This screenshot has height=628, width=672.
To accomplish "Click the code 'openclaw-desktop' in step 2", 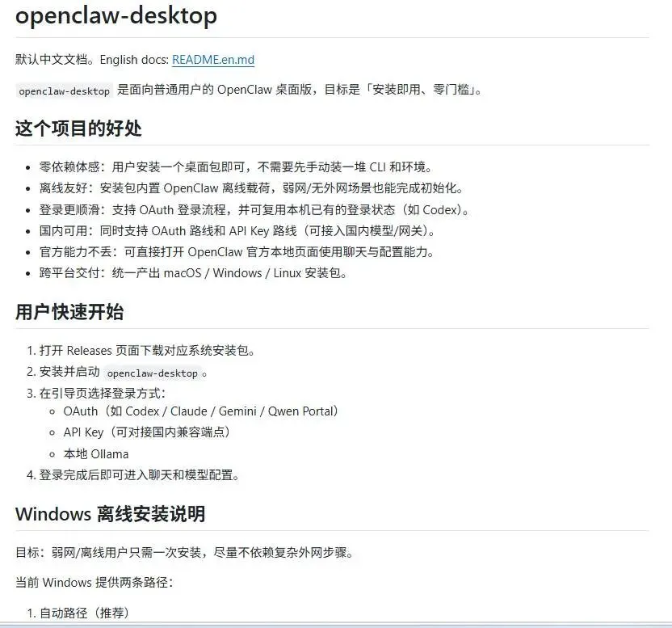I will (x=152, y=373).
